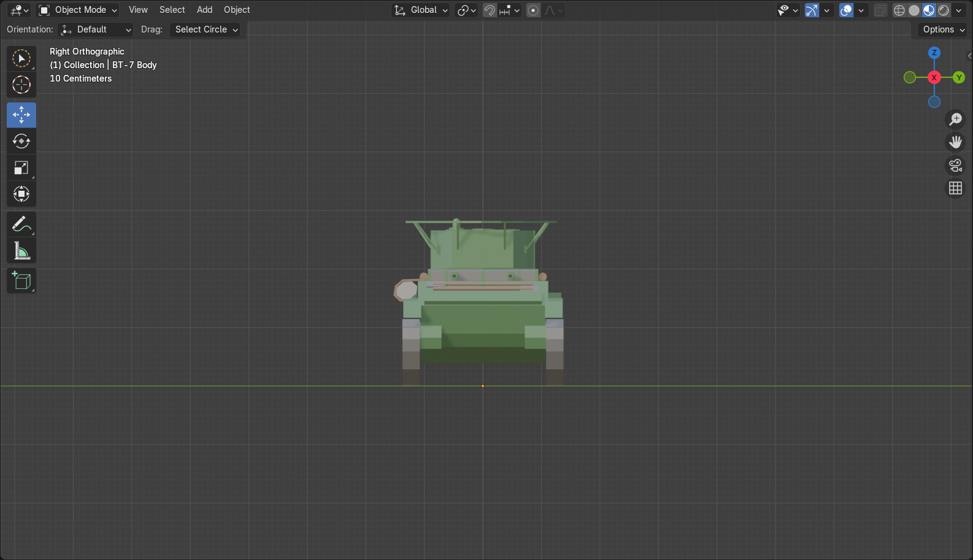Screen dimensions: 973x560
Task: Open the Options dropdown
Action: point(943,29)
